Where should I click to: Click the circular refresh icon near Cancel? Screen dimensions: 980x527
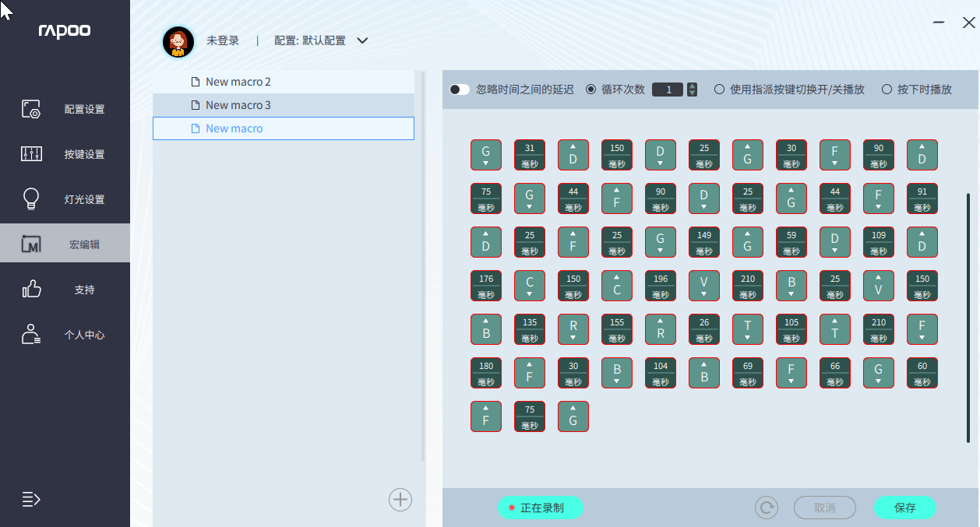(767, 508)
